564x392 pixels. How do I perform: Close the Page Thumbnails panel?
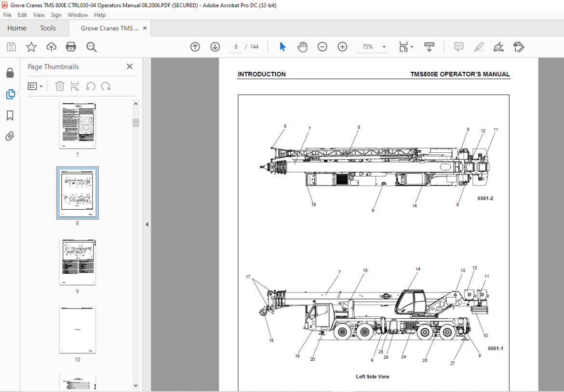[130, 67]
